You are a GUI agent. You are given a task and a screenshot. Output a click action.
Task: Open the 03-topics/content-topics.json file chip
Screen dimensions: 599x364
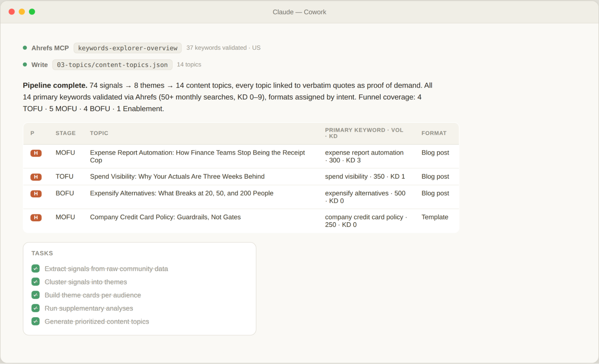[x=112, y=65]
